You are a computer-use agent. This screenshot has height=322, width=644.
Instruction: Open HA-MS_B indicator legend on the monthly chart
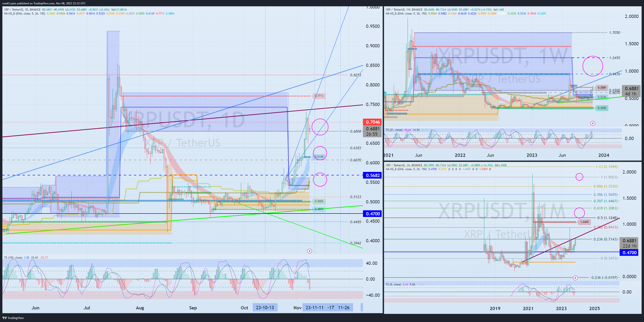click(x=406, y=169)
